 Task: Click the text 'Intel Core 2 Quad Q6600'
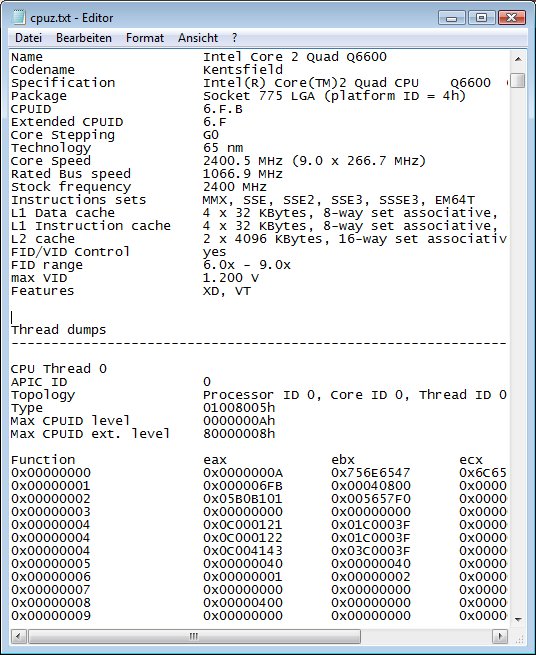295,57
